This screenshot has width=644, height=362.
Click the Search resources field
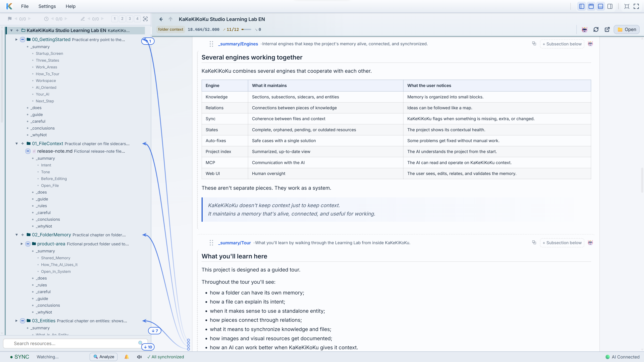(75, 344)
